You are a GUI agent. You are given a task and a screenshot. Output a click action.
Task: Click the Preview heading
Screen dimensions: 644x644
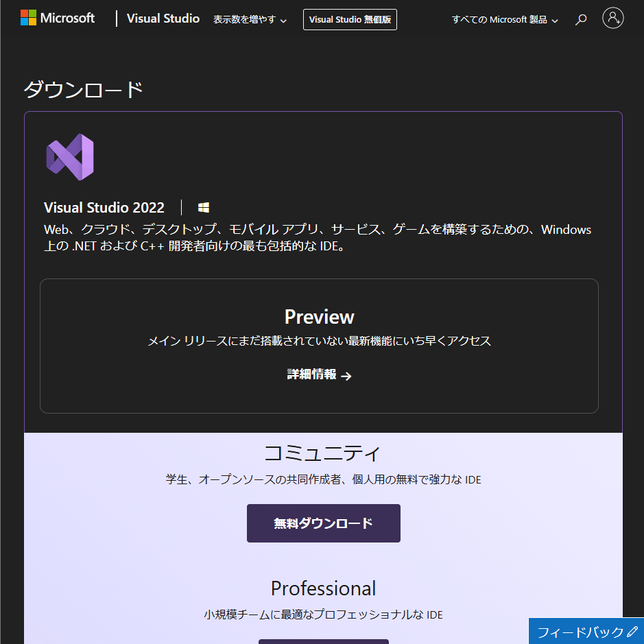319,317
